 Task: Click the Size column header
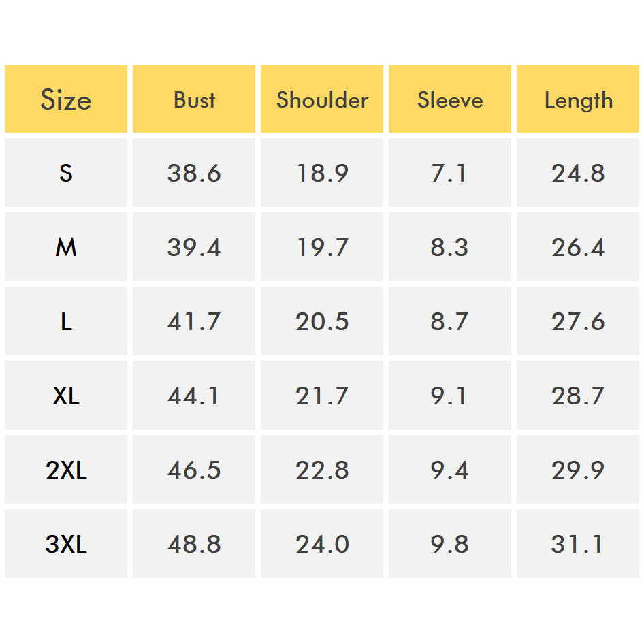coord(66,99)
